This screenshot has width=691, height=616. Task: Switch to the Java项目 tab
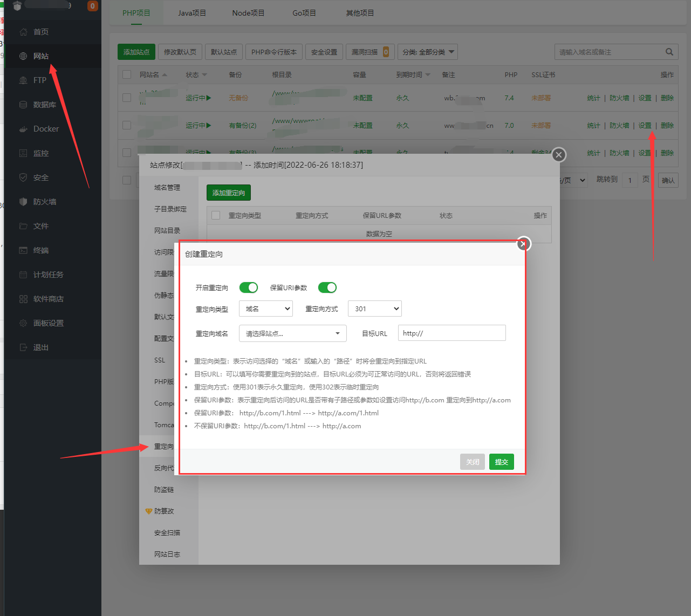(192, 13)
